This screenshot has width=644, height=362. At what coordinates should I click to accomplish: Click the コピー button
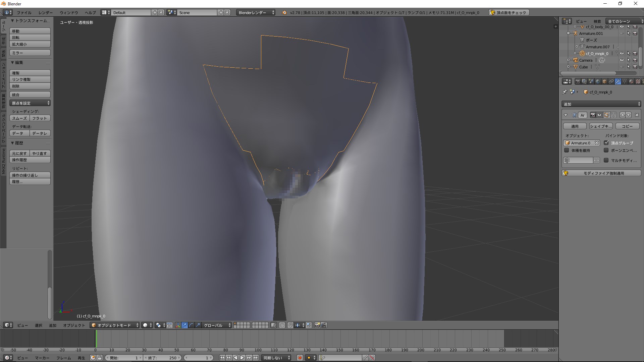click(x=627, y=126)
